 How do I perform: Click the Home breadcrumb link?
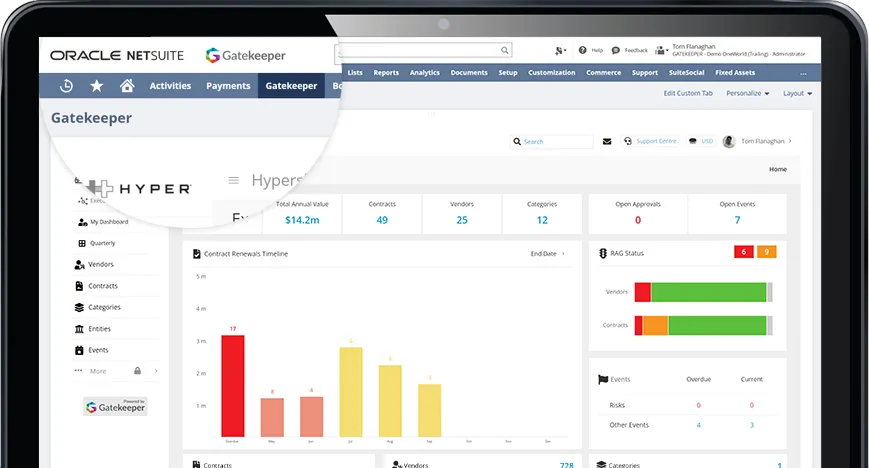pyautogui.click(x=778, y=169)
